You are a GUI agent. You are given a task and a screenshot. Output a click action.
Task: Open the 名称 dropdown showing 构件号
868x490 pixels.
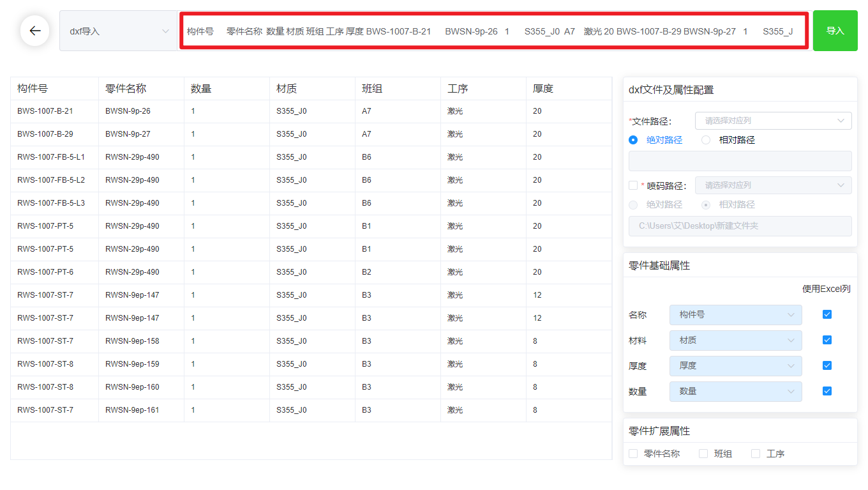pyautogui.click(x=735, y=315)
